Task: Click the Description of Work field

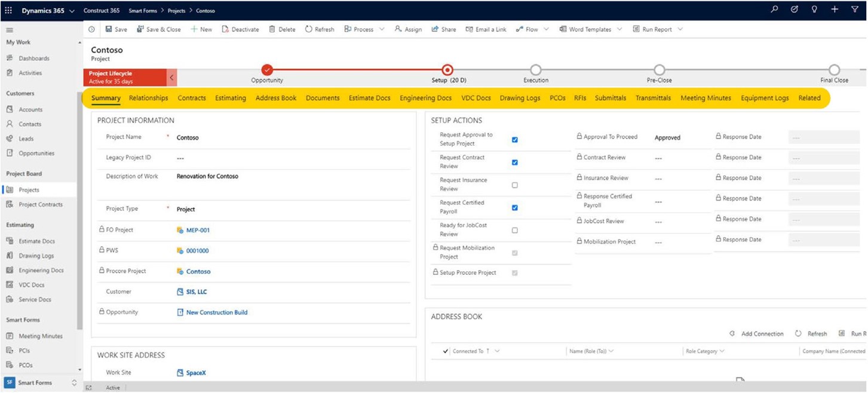Action: coord(292,185)
